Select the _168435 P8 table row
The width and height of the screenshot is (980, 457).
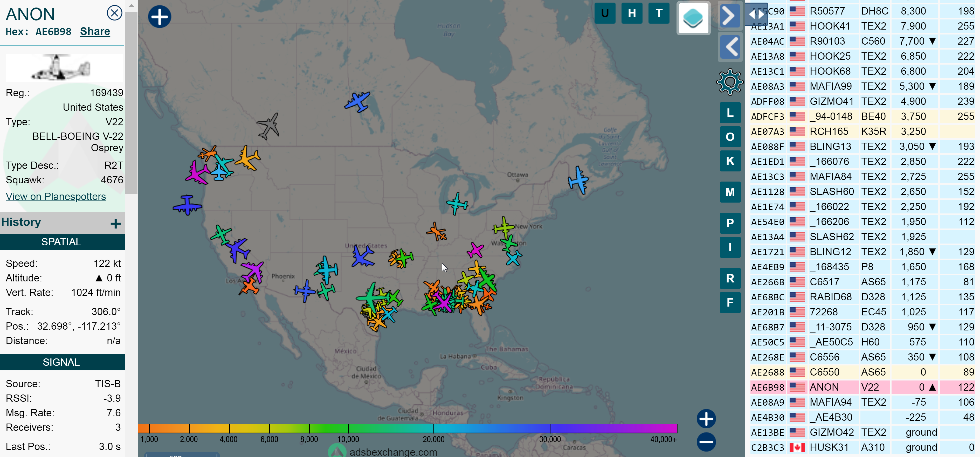point(862,267)
